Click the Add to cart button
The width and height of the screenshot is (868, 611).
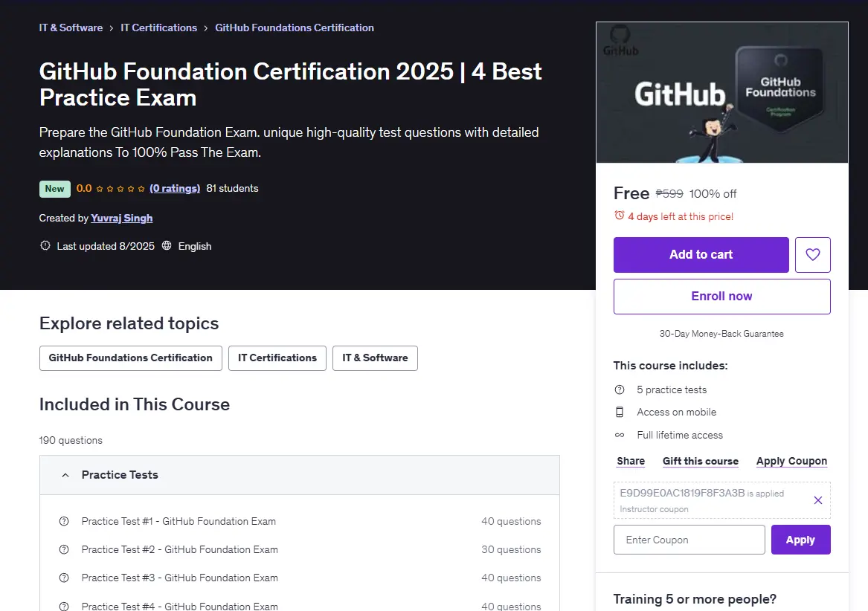click(x=701, y=254)
